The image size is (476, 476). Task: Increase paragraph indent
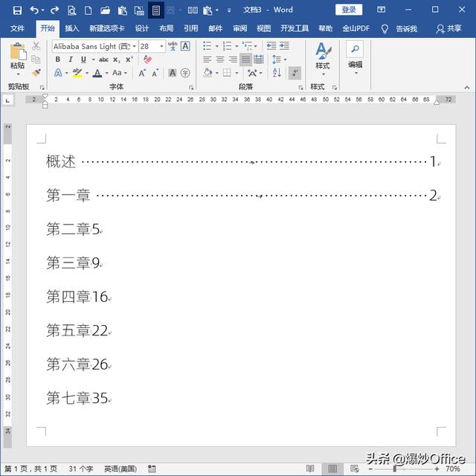click(284, 46)
